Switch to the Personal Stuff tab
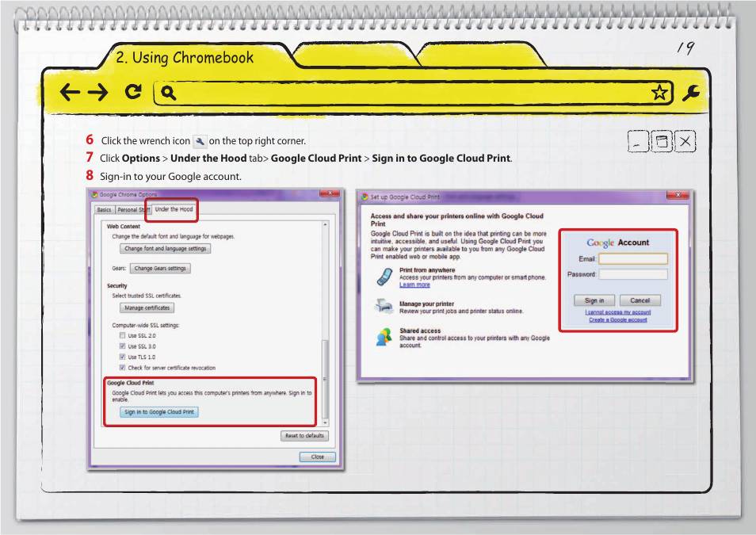The height and width of the screenshot is (535, 756). 133,210
